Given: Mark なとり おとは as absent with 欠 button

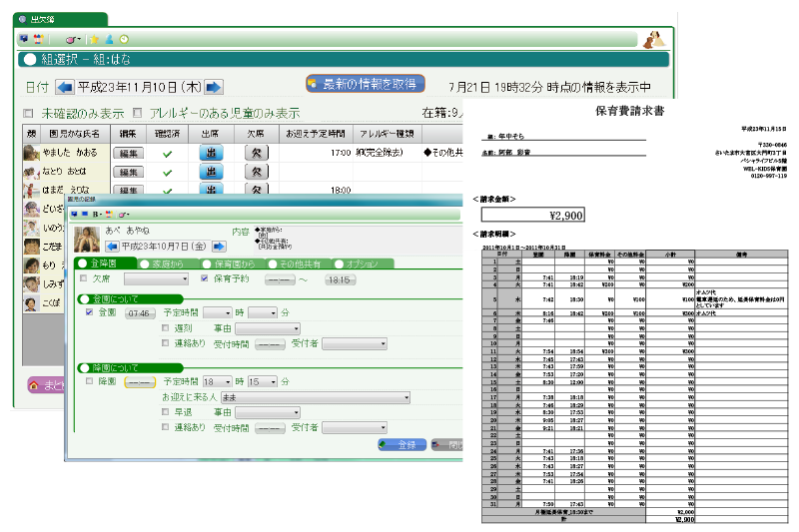Looking at the screenshot, I should [257, 172].
